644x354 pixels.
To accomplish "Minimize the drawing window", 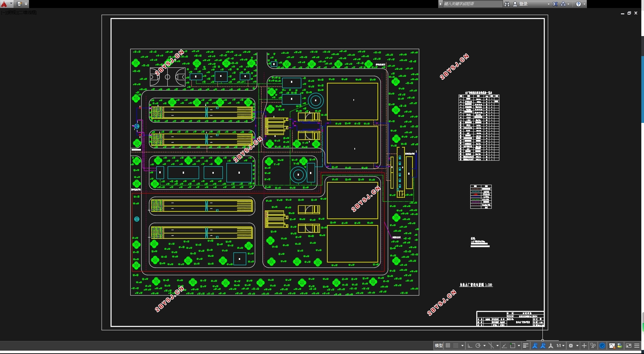I will (x=622, y=13).
